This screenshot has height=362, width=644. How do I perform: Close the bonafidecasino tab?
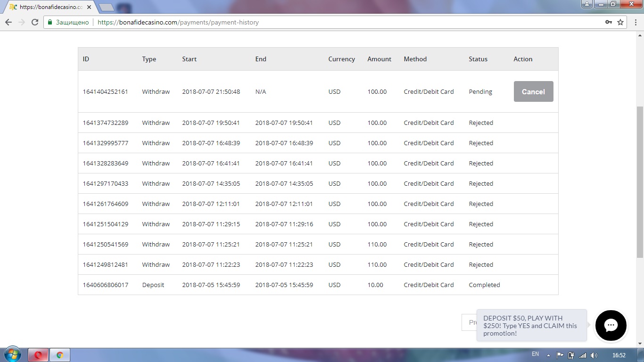point(89,7)
